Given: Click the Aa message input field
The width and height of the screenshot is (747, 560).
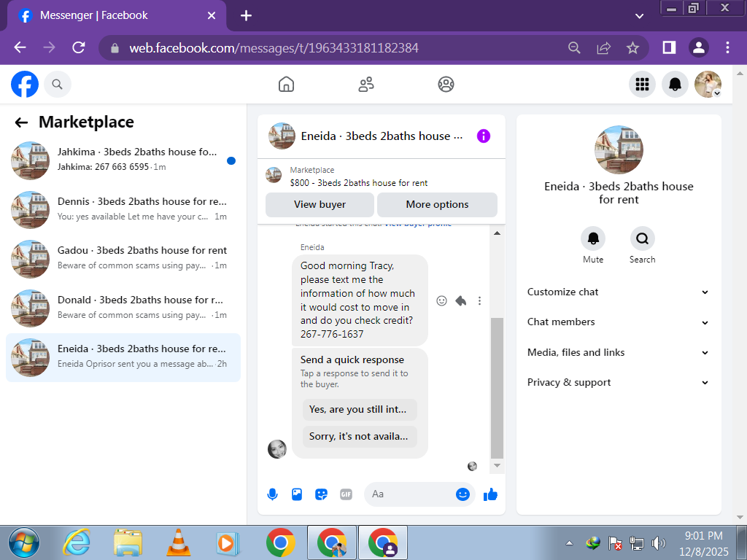Looking at the screenshot, I should (410, 494).
